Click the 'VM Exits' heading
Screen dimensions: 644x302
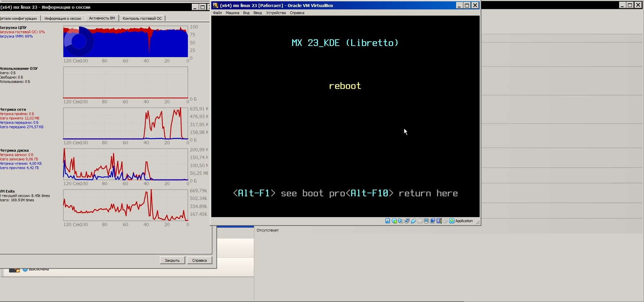point(7,191)
